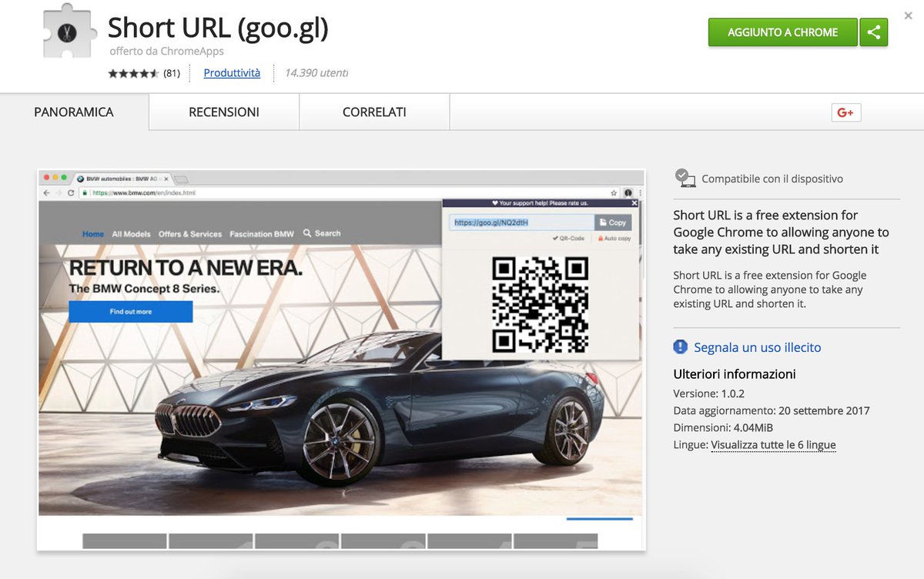Click the goo.gl short URL field
This screenshot has width=924, height=579.
tap(522, 223)
